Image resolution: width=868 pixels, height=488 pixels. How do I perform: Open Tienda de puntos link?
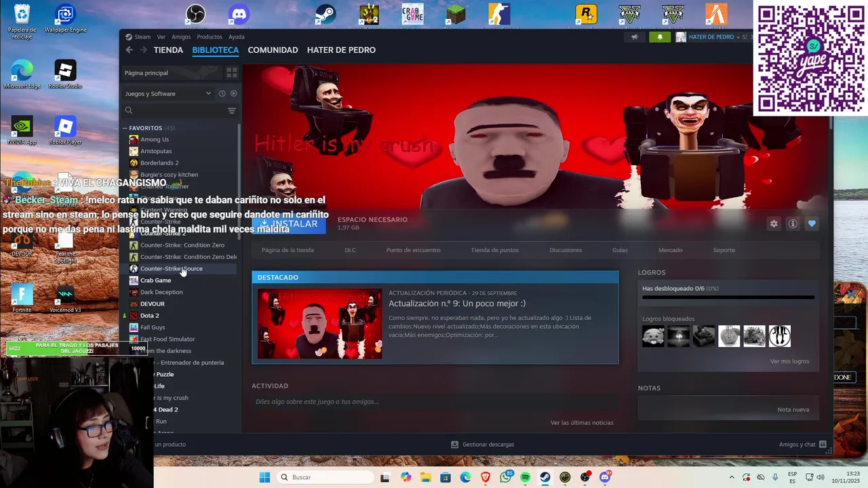495,250
